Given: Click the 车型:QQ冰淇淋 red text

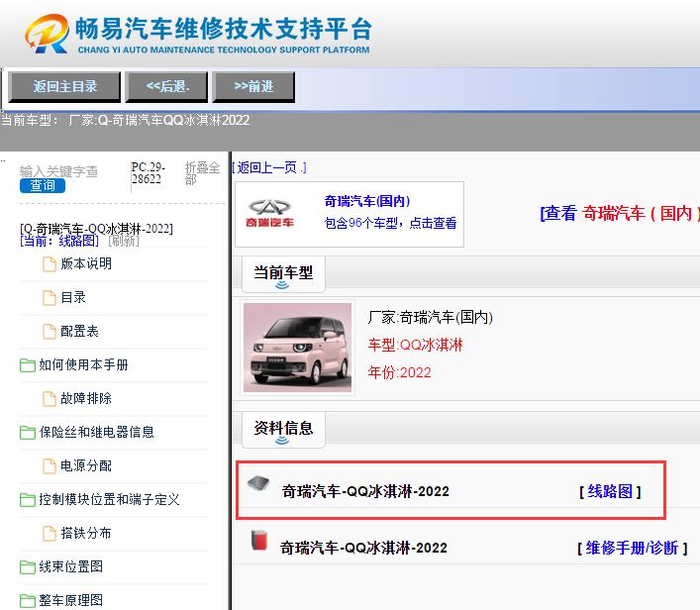Looking at the screenshot, I should (415, 346).
